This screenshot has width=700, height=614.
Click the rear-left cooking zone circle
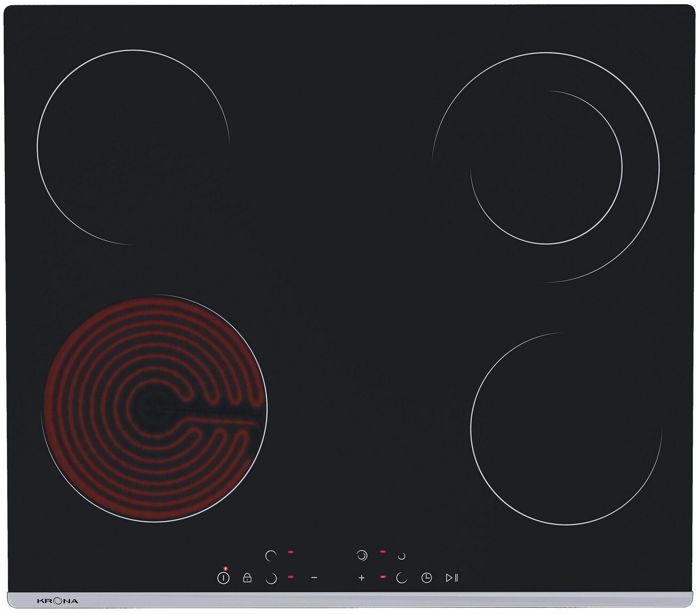(x=133, y=147)
